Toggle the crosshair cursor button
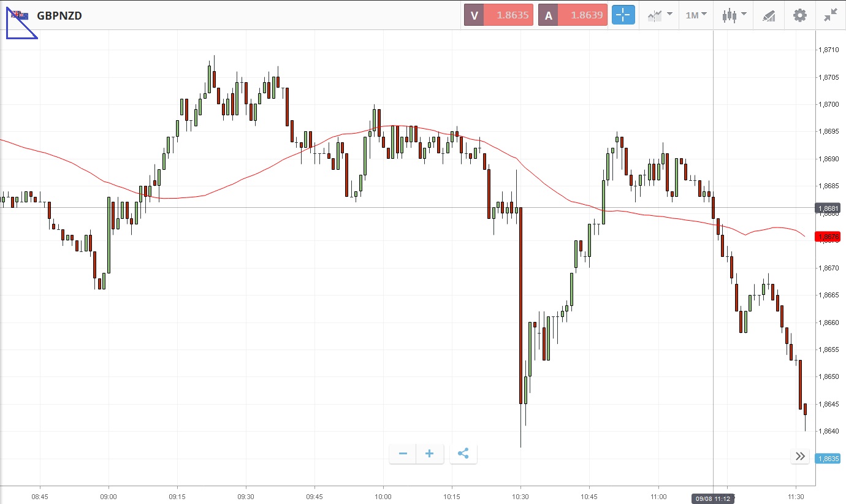The image size is (846, 504). click(623, 15)
